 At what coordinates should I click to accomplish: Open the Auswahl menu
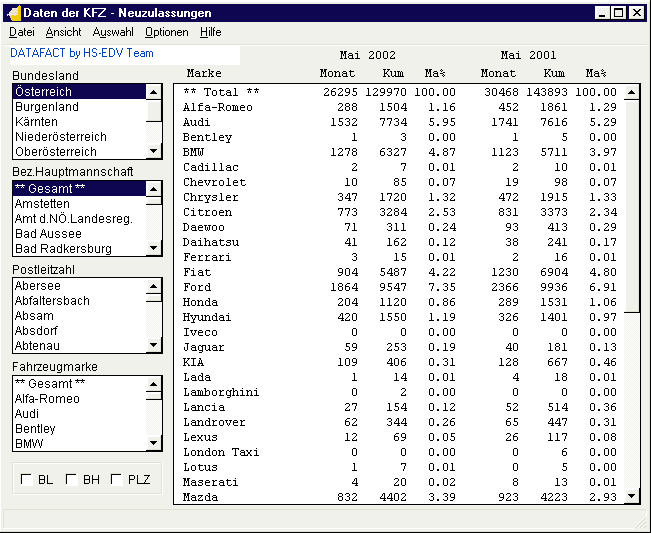pos(113,33)
